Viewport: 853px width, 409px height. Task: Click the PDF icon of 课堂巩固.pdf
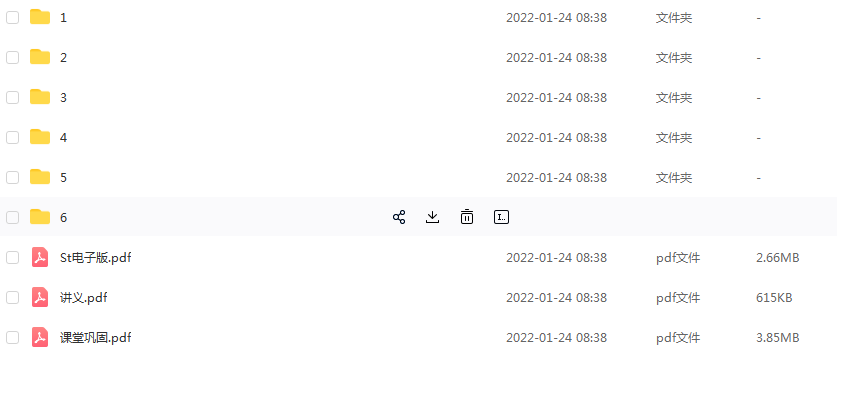click(x=40, y=337)
